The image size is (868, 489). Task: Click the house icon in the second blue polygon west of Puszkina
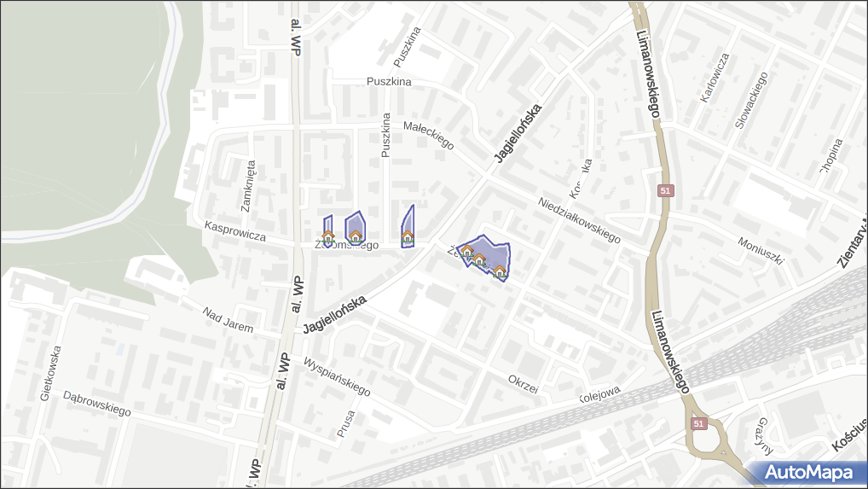point(356,236)
